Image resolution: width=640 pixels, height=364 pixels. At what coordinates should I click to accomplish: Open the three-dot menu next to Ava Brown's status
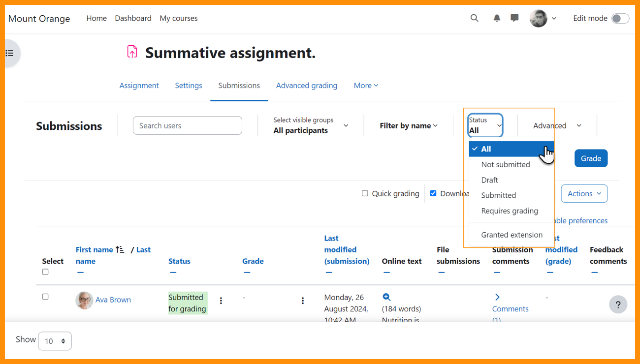tap(221, 301)
